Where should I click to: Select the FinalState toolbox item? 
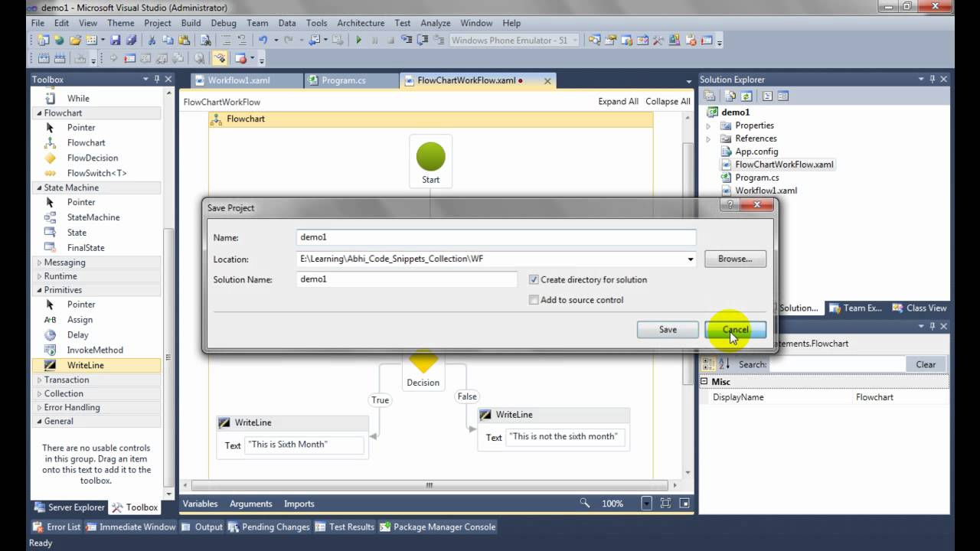tap(86, 247)
